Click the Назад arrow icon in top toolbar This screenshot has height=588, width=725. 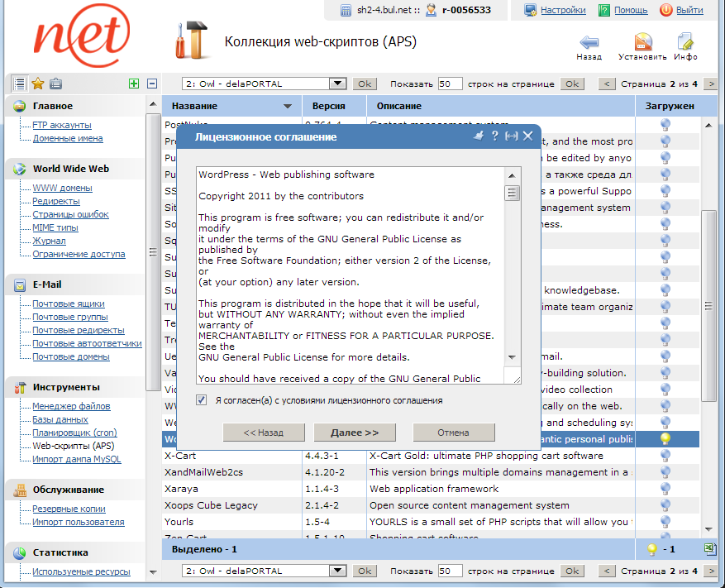[x=589, y=44]
